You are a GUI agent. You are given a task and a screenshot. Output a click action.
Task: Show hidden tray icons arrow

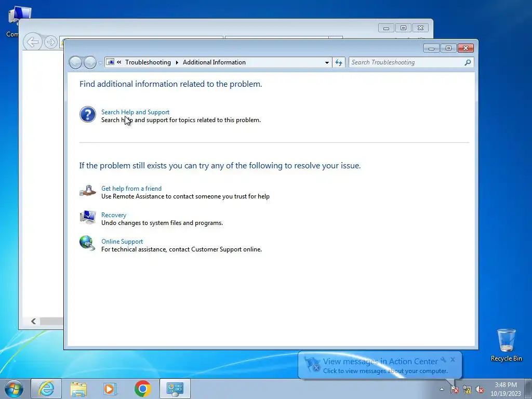[442, 389]
